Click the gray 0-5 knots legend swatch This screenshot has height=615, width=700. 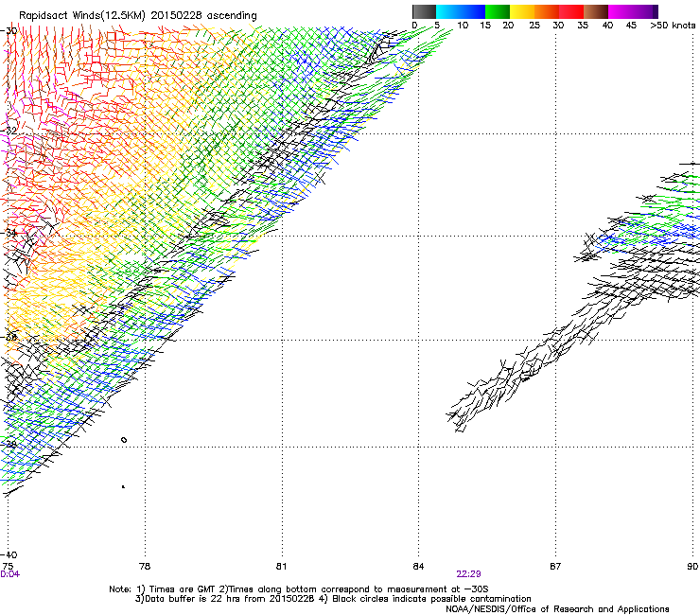tap(424, 11)
